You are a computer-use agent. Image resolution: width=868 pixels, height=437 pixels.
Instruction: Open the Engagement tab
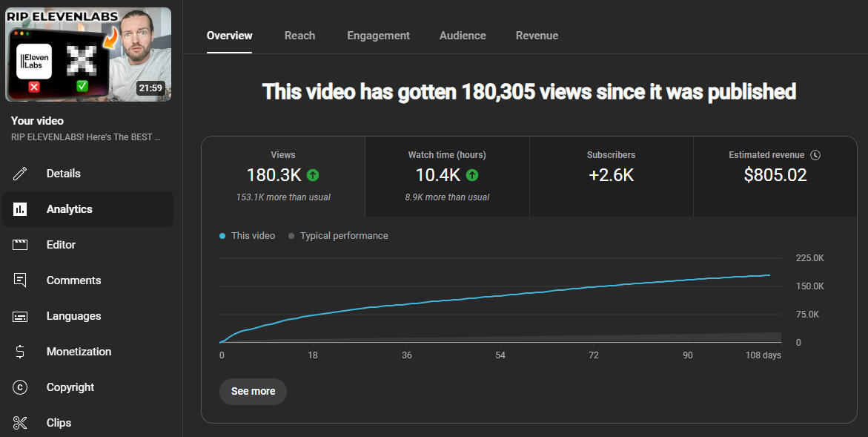point(378,36)
